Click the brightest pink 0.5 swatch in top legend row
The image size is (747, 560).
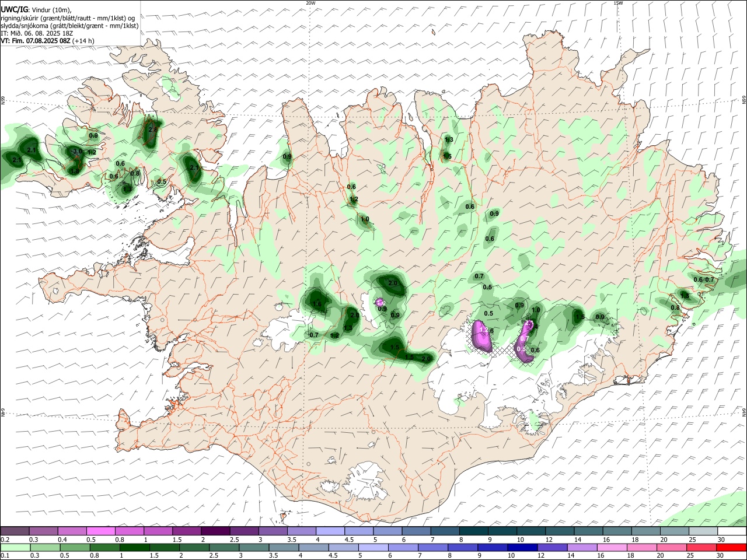coord(101,531)
